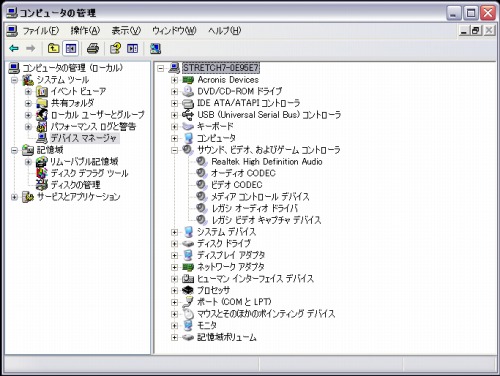Click the イベント ビューア icon

click(42, 91)
